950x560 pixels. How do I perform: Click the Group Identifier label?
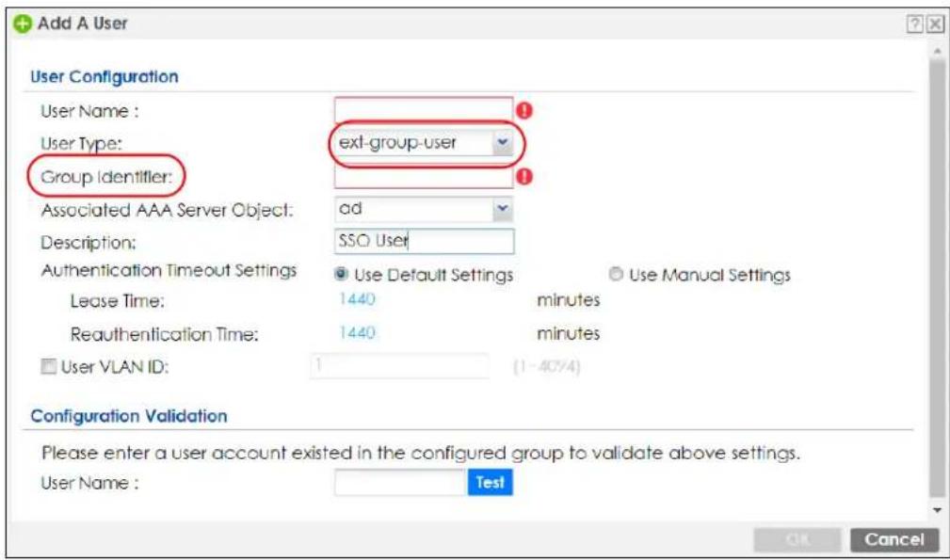[x=106, y=177]
